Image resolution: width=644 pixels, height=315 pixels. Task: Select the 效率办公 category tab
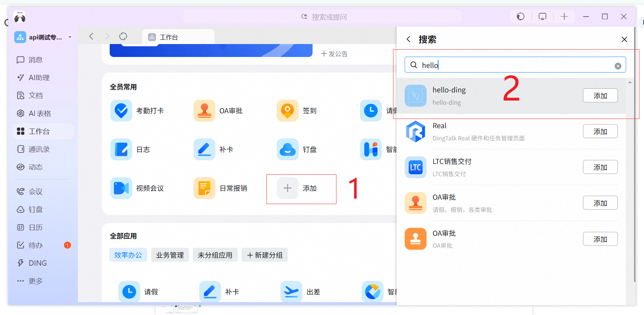pyautogui.click(x=128, y=255)
